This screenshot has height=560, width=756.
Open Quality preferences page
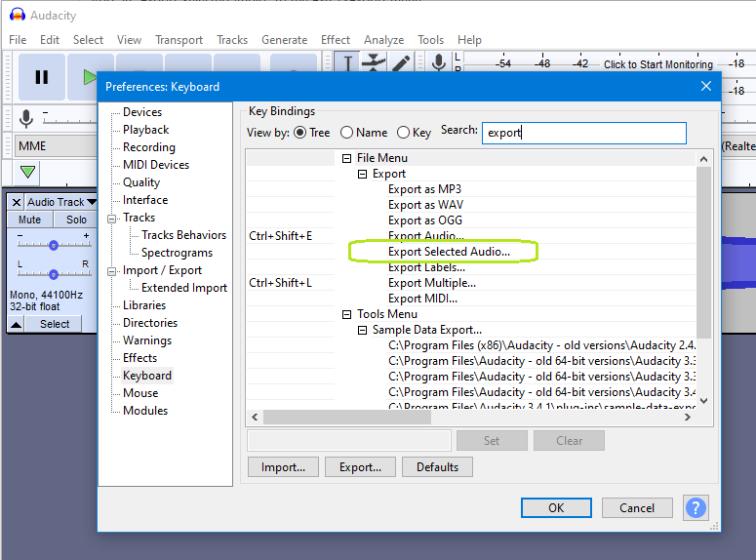pyautogui.click(x=141, y=182)
